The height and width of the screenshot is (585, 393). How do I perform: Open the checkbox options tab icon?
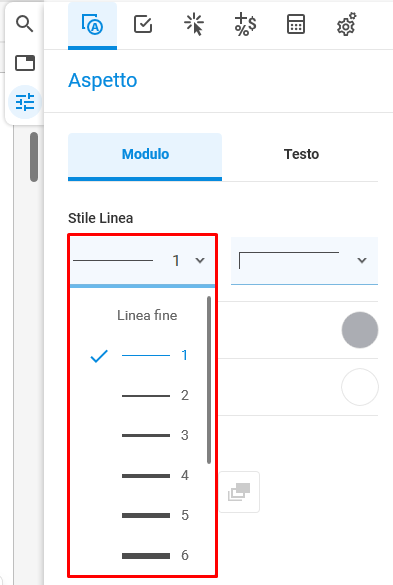(143, 25)
